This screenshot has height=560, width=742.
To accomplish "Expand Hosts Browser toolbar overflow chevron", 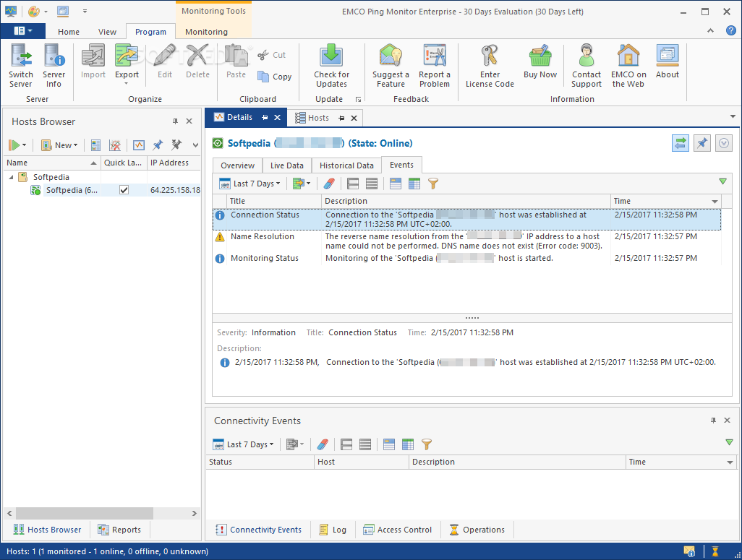I will point(195,145).
